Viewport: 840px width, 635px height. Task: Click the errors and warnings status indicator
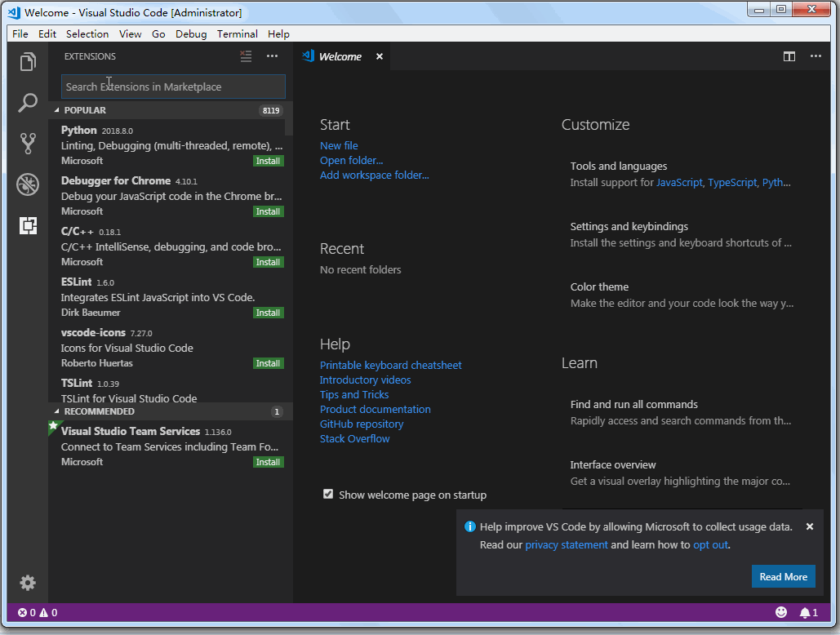click(38, 612)
